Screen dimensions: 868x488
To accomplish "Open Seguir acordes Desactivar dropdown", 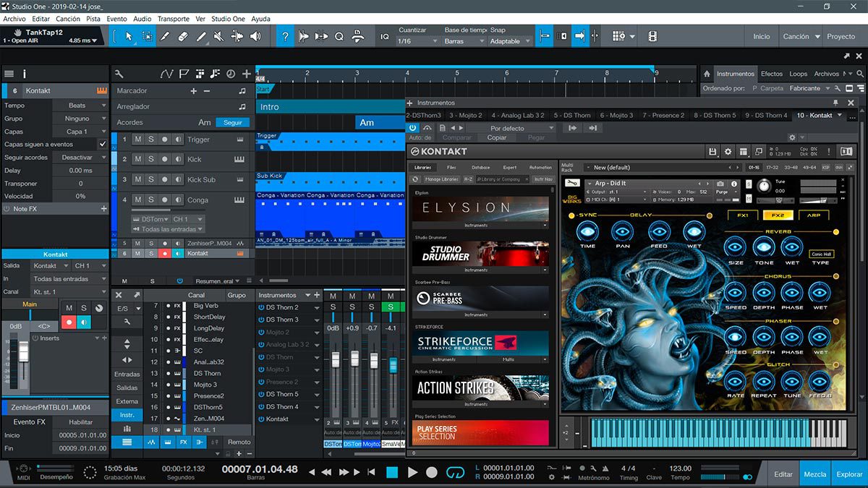I will (x=79, y=158).
